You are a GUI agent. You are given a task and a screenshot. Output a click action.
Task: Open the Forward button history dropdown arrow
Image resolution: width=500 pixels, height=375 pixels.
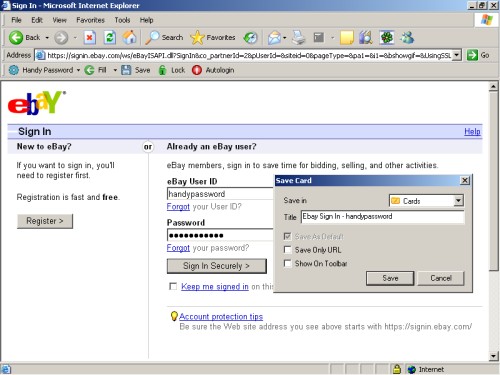(x=75, y=38)
